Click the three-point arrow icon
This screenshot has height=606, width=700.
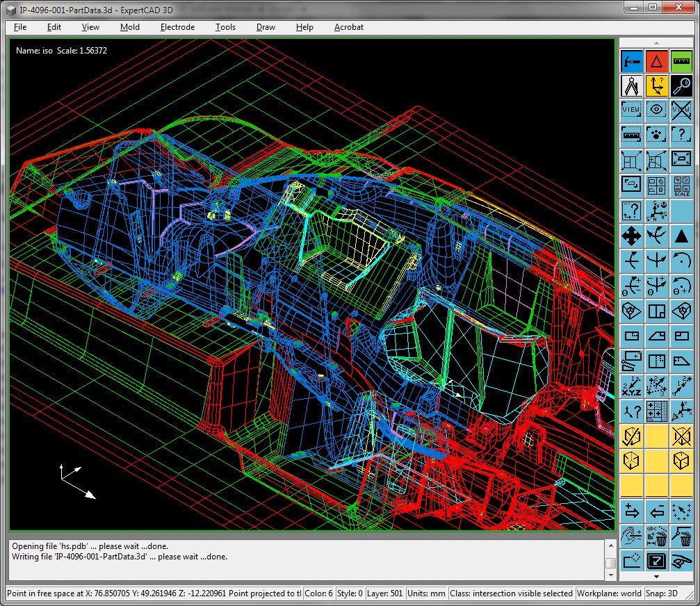click(656, 386)
